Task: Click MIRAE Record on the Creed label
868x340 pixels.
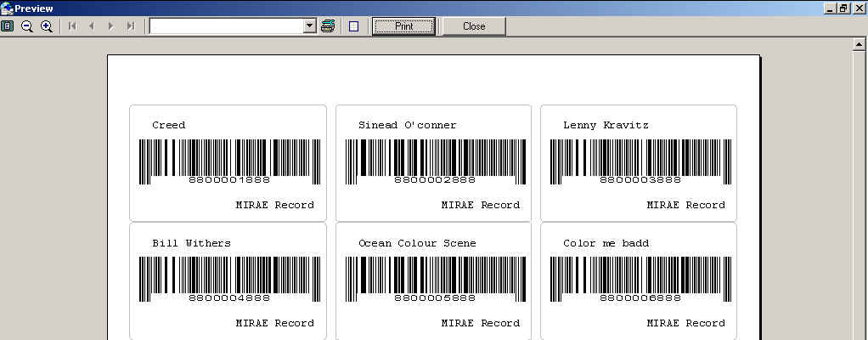Action: pyautogui.click(x=274, y=205)
